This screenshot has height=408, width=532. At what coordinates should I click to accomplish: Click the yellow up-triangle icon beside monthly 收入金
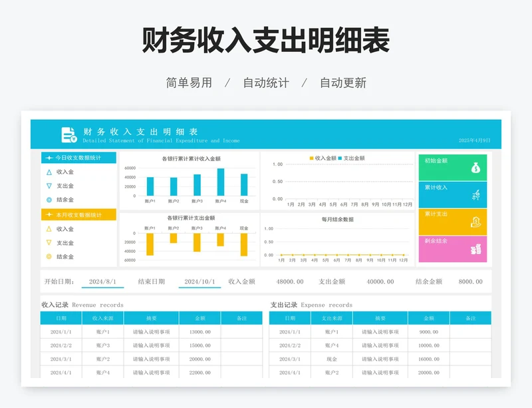click(x=49, y=229)
